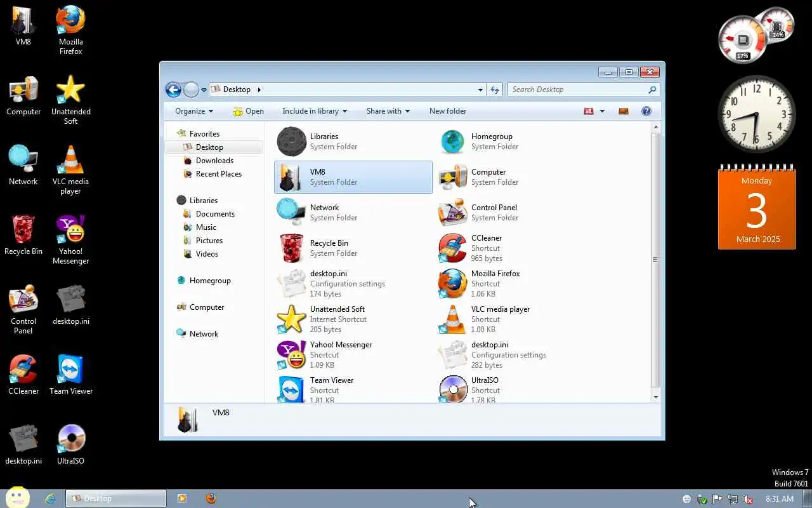Viewport: 812px width, 508px height.
Task: Click Homegroup in the navigation pane
Action: [x=210, y=281]
